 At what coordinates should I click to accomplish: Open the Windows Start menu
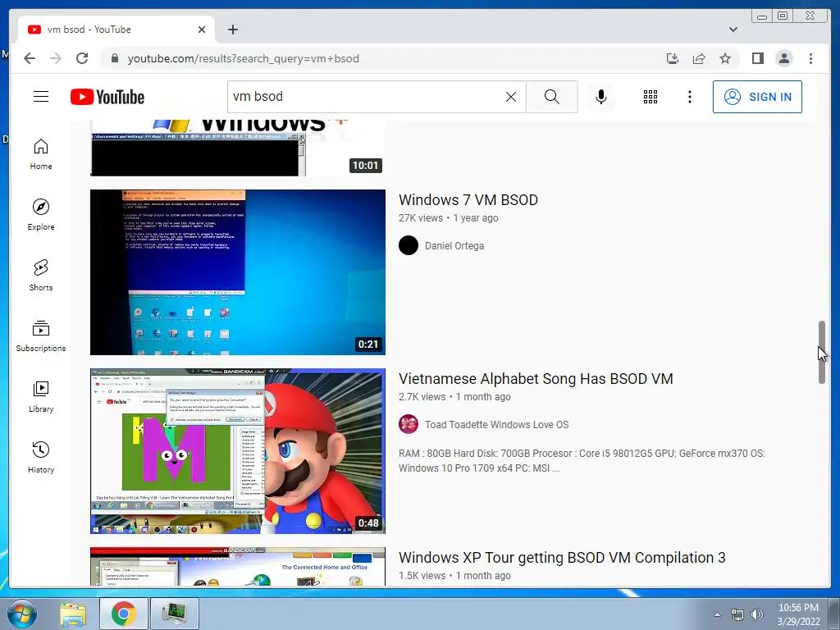point(21,614)
